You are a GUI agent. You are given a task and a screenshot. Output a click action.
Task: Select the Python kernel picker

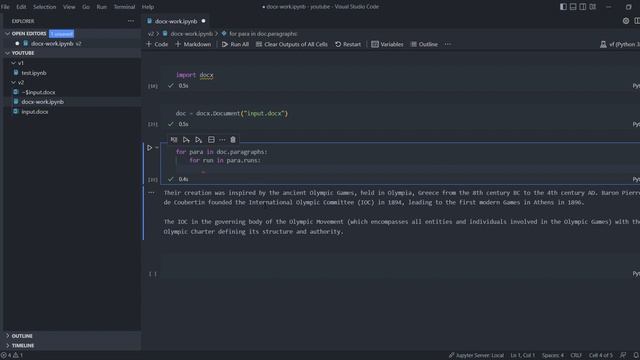click(620, 44)
